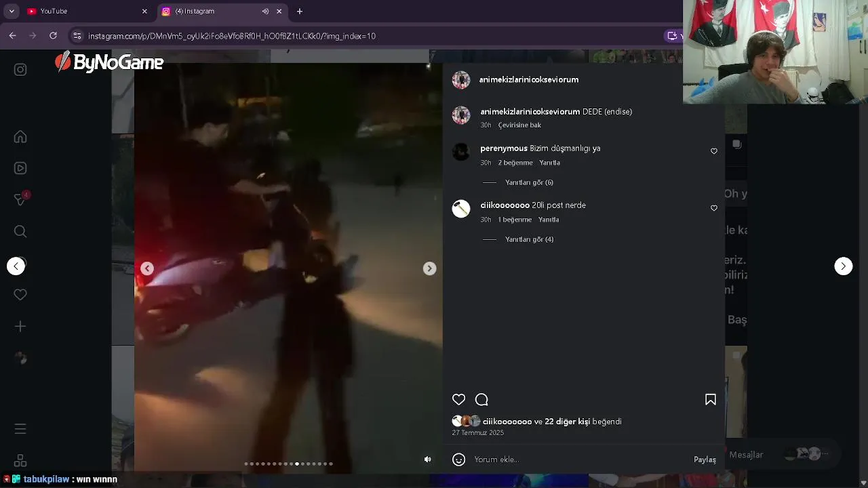Like ciiikooooooo's comment
868x488 pixels.
(714, 208)
